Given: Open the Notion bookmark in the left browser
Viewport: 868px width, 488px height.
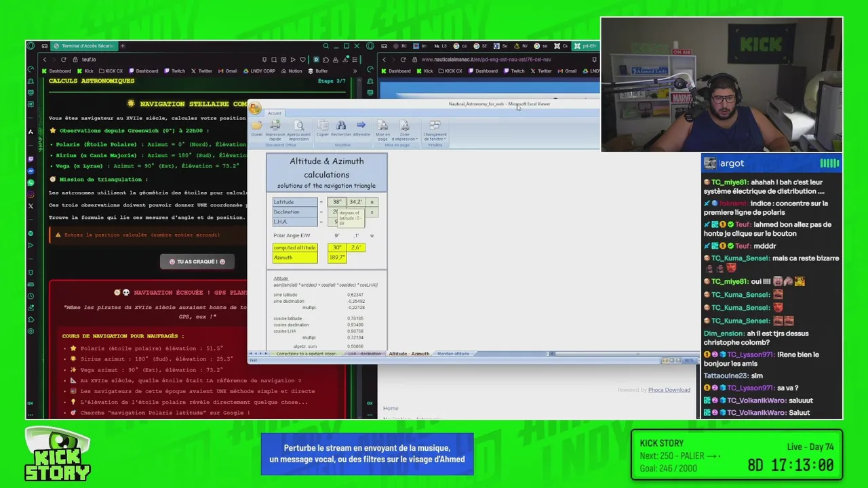Looking at the screenshot, I should 292,70.
